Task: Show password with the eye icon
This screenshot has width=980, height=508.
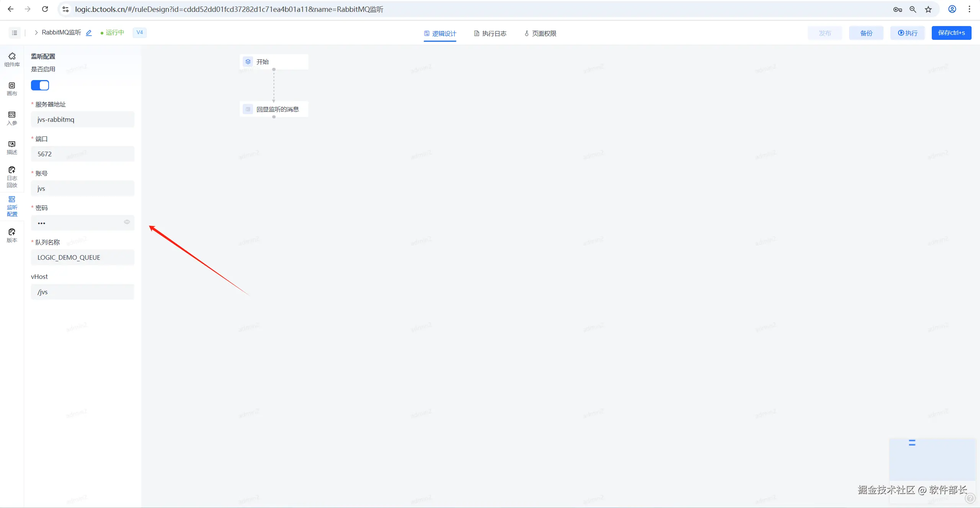Action: [x=127, y=222]
